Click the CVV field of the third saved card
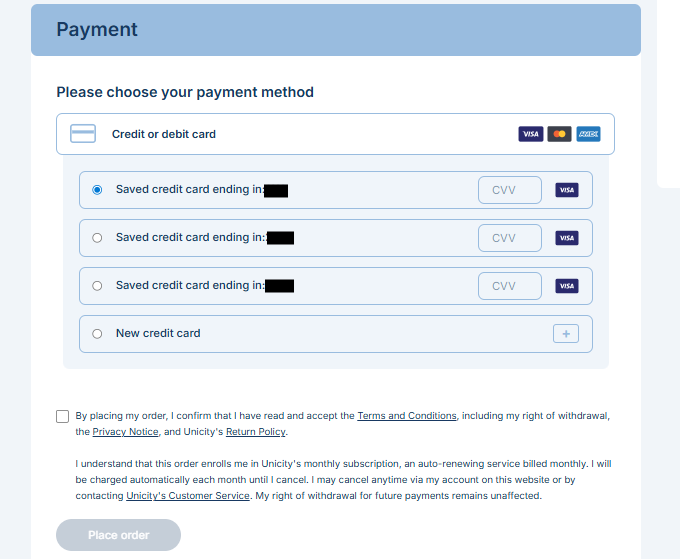680x559 pixels. click(509, 286)
